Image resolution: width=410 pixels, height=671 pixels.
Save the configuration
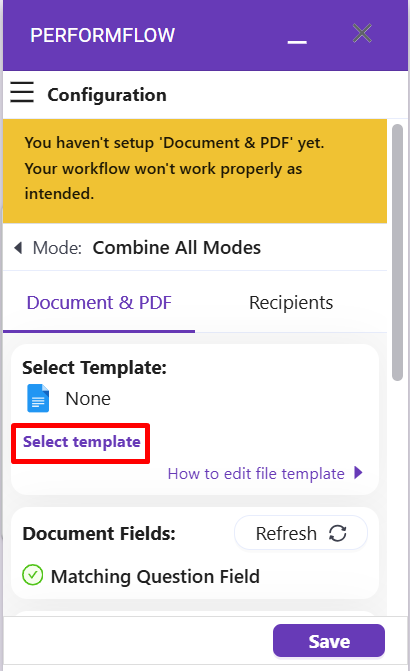click(x=329, y=641)
